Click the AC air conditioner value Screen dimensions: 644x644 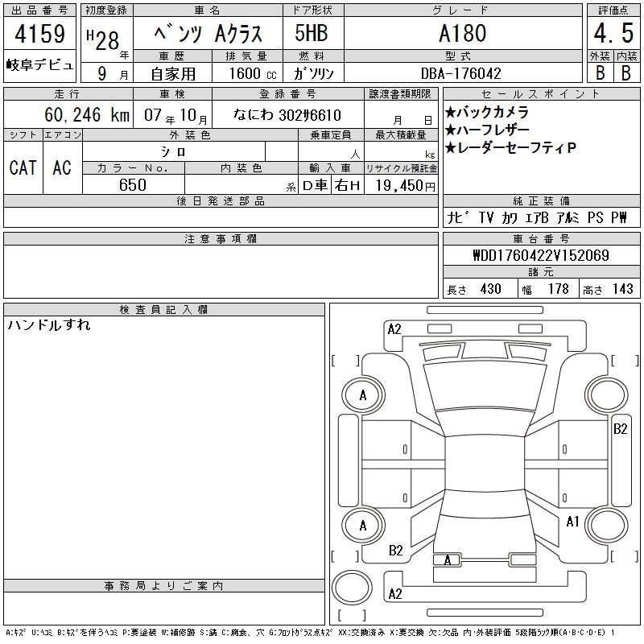tap(62, 167)
